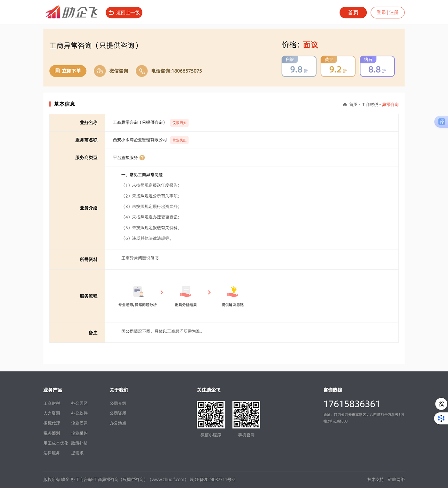Open 公司介绍 in the footer
This screenshot has width=448, height=488.
118,403
